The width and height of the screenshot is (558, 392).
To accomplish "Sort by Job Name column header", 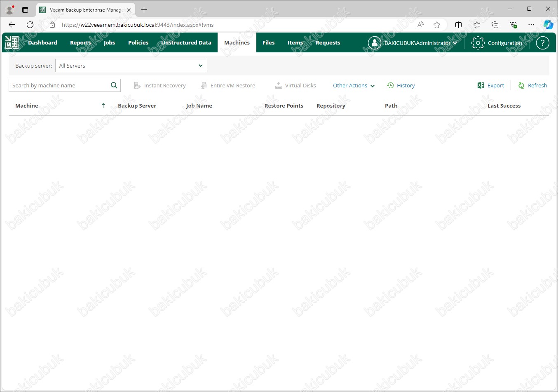I will (199, 106).
